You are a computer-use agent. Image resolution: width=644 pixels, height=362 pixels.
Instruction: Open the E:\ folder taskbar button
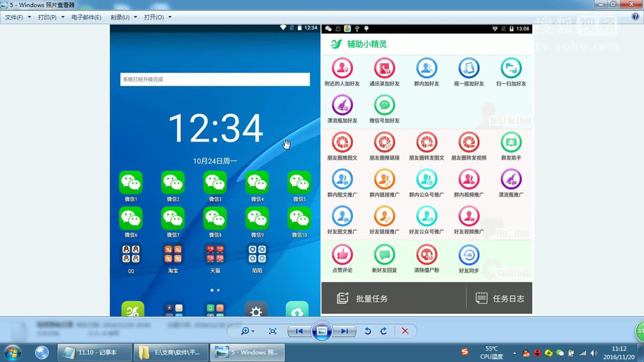pyautogui.click(x=171, y=352)
